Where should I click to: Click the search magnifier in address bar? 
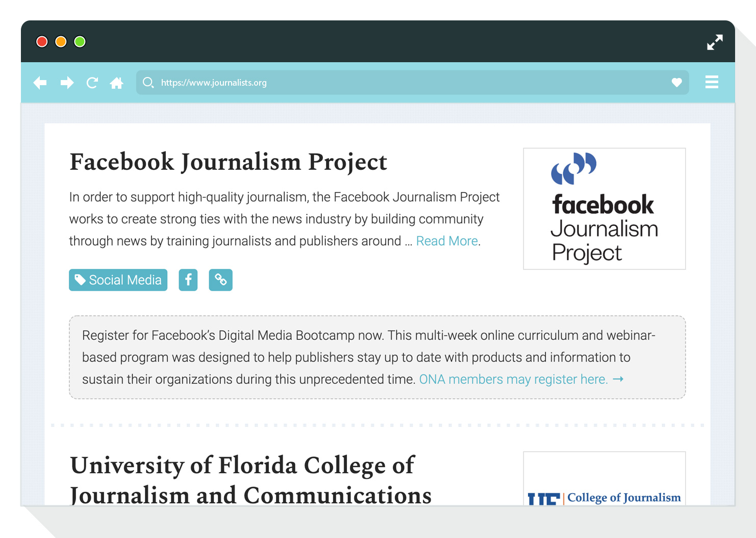click(148, 83)
